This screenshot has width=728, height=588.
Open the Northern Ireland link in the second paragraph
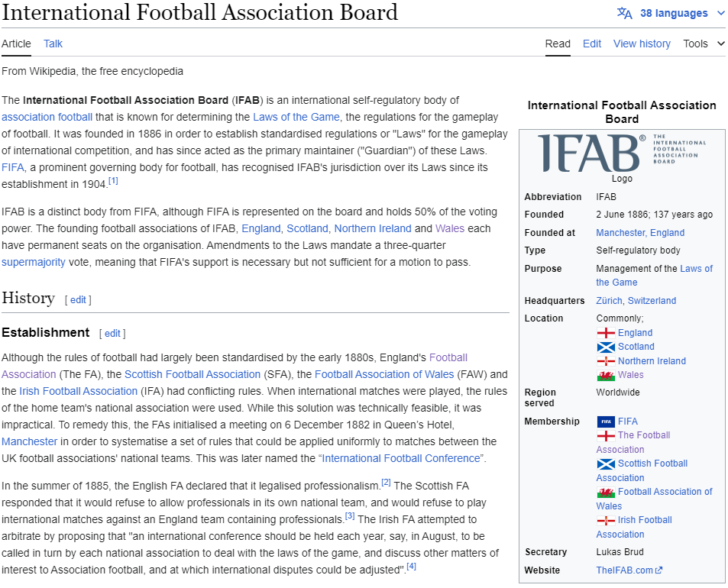click(373, 228)
